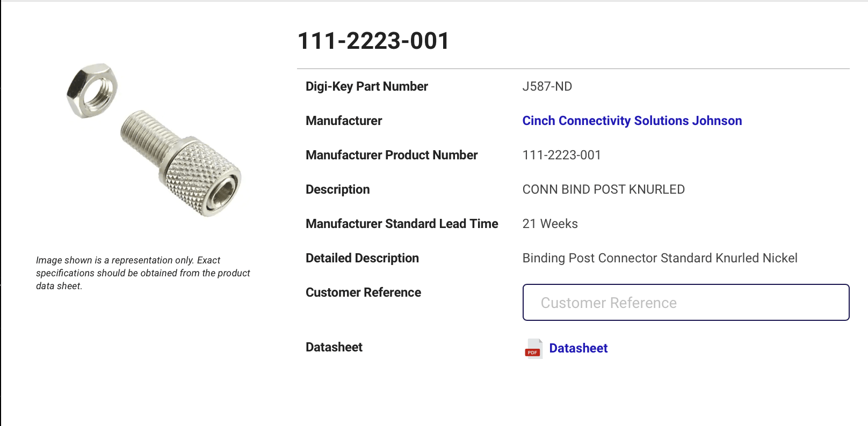
Task: Click the Description field label
Action: click(x=338, y=189)
